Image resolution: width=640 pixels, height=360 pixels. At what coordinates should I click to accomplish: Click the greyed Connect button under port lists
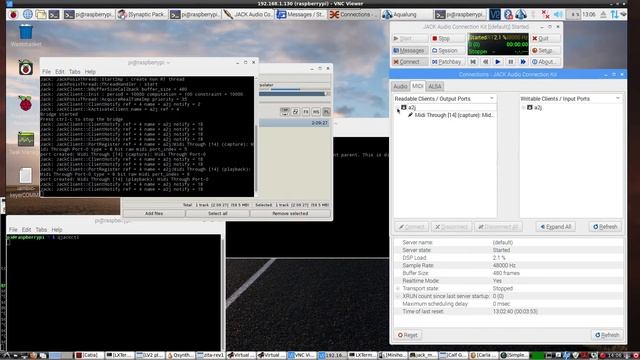(411, 227)
